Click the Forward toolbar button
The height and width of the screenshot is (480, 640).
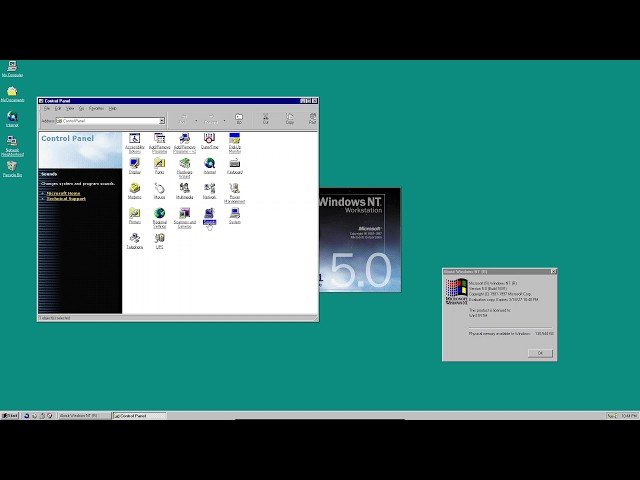point(211,119)
